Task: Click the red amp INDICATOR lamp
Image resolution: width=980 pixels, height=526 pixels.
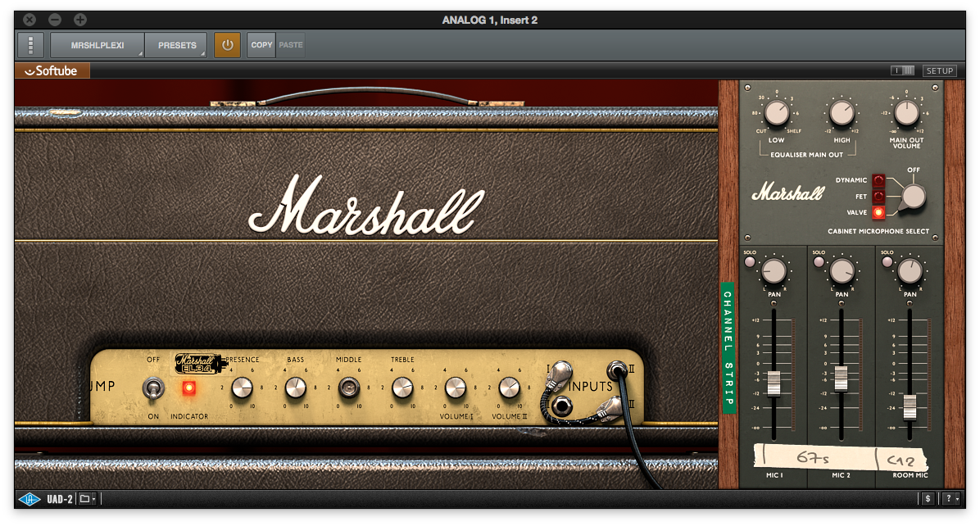Action: point(188,388)
